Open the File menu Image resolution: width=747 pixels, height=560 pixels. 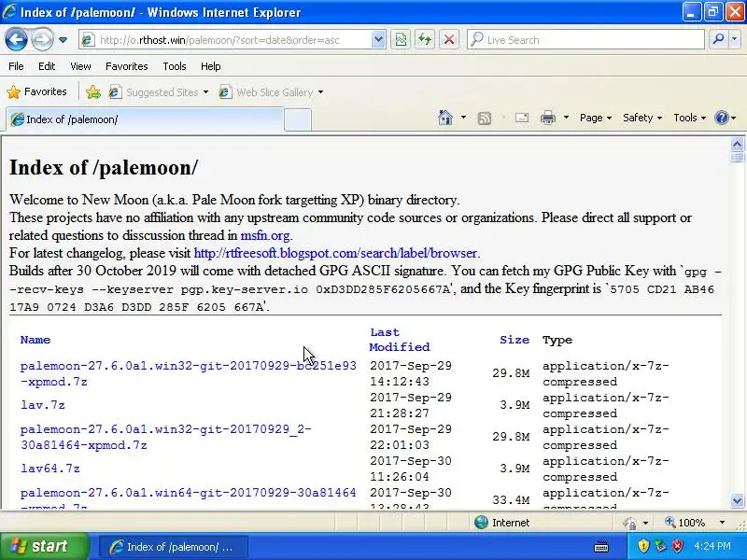(16, 66)
